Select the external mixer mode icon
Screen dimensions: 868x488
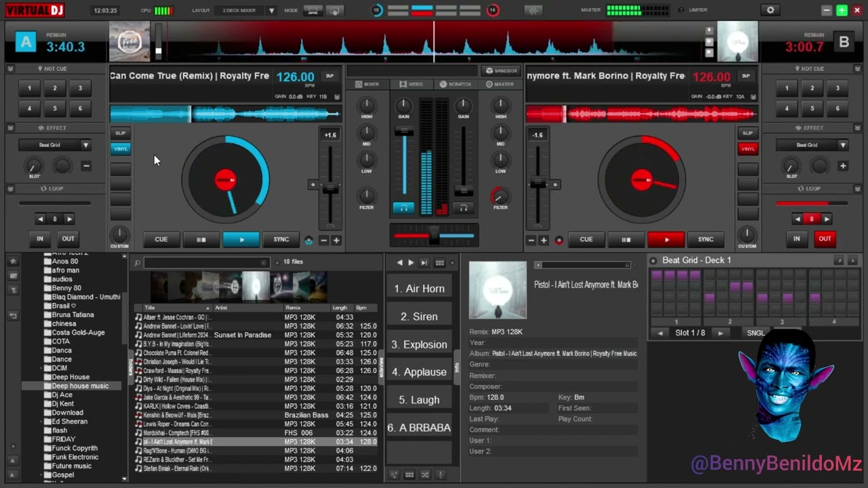[334, 10]
